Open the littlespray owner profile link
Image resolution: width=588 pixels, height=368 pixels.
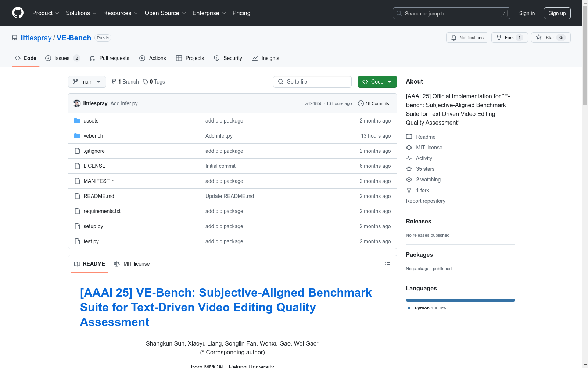[x=36, y=38]
